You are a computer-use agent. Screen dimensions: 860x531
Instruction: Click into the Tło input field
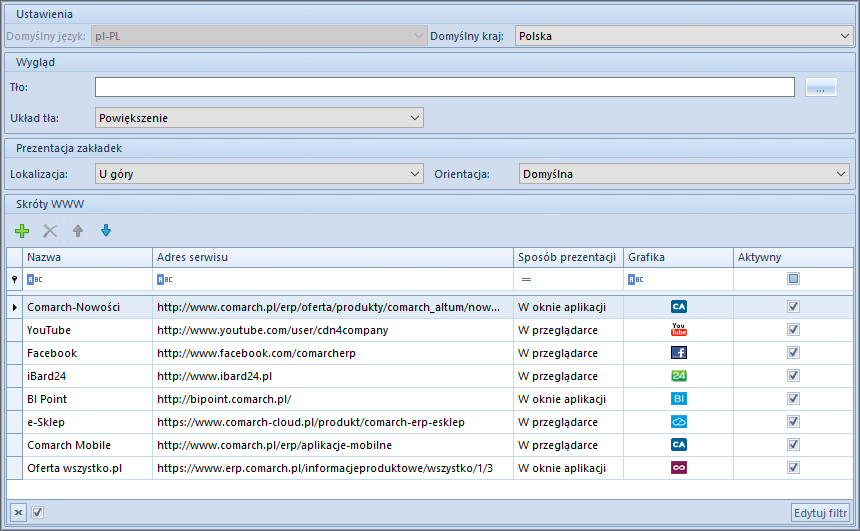[445, 87]
